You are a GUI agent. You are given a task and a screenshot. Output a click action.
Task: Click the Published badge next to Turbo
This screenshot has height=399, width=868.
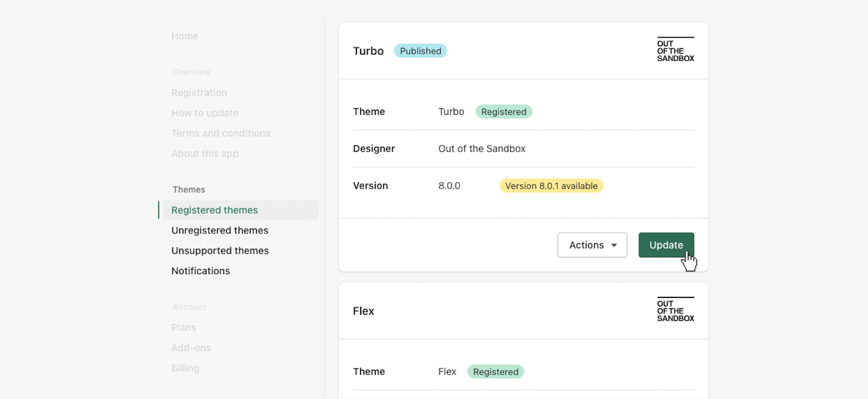(420, 51)
